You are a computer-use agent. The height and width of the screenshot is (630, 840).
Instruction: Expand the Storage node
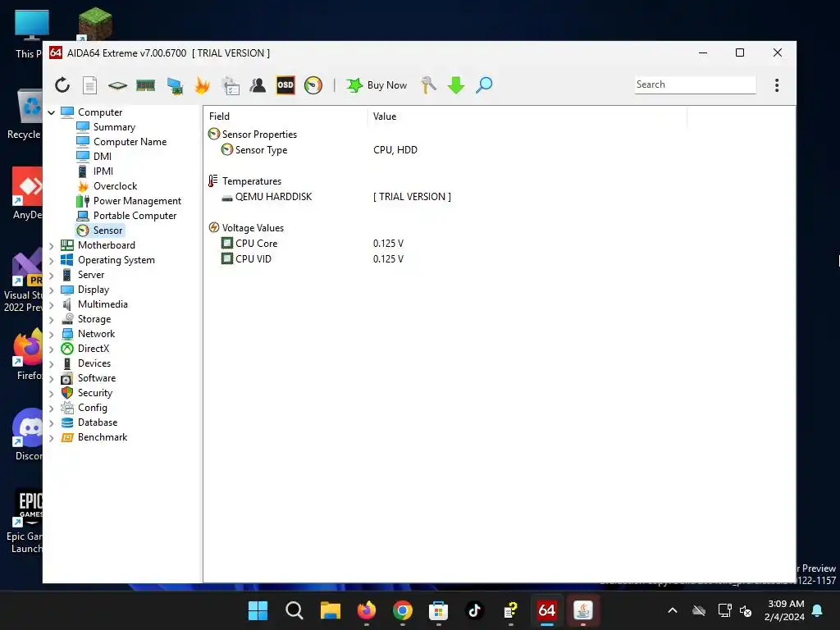52,320
